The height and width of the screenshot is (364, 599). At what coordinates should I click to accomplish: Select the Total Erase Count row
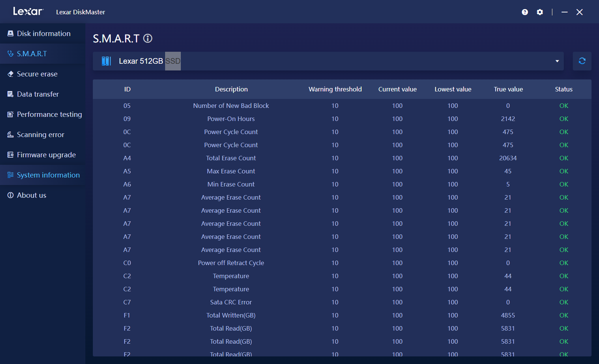[342, 158]
